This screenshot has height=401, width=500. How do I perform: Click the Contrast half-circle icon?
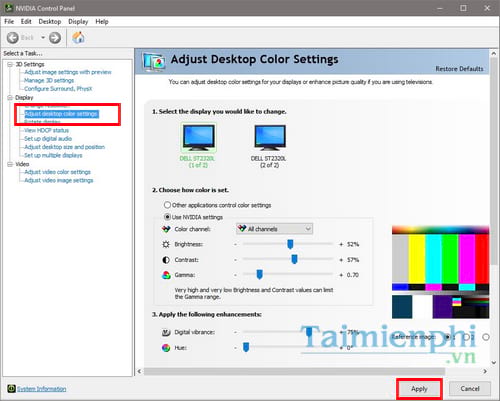click(x=166, y=260)
